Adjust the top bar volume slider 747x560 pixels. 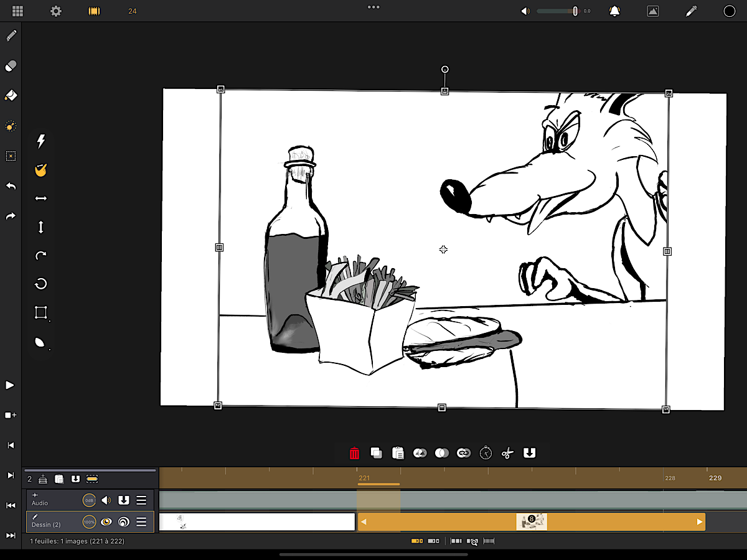(557, 11)
